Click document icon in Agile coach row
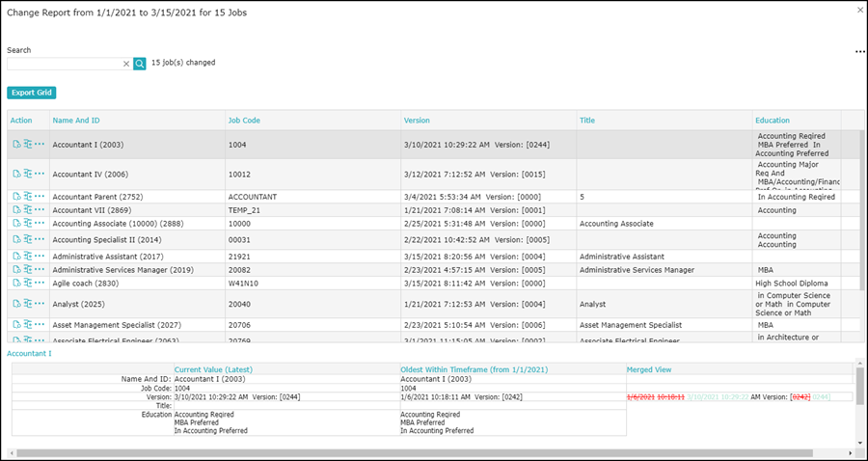 [x=16, y=283]
